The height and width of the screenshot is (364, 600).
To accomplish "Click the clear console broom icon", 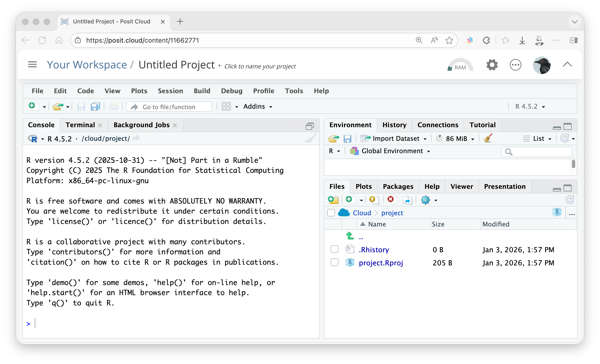I will point(311,138).
